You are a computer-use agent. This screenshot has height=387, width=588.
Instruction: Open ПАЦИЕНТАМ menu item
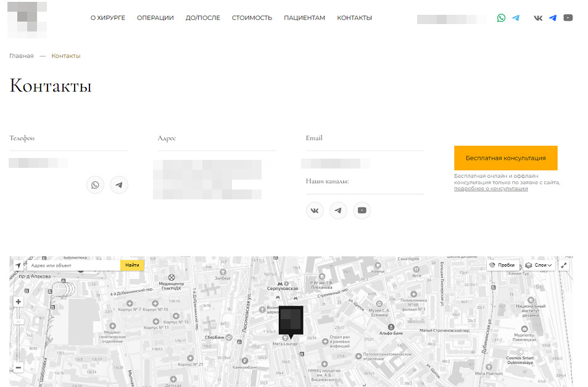coord(305,18)
